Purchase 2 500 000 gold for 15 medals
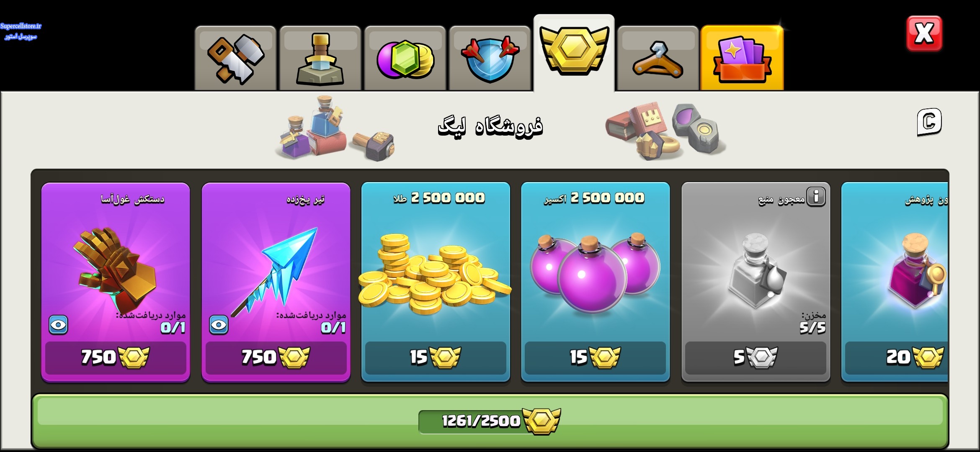This screenshot has height=452, width=980. coord(436,358)
